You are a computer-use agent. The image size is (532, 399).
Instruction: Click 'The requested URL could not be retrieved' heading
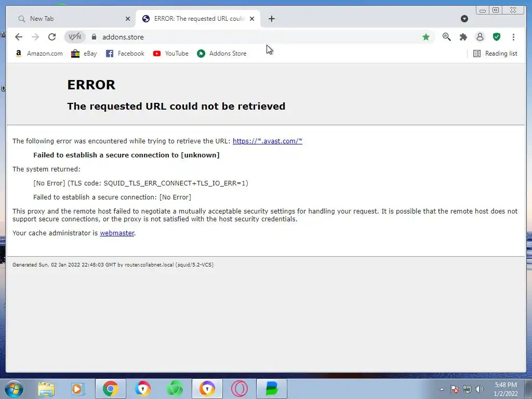click(x=176, y=106)
